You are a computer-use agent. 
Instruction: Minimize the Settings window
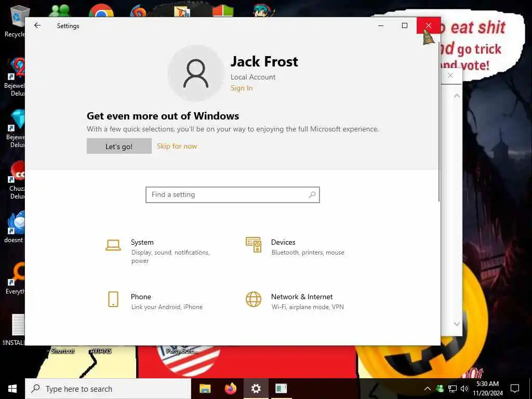pos(381,25)
